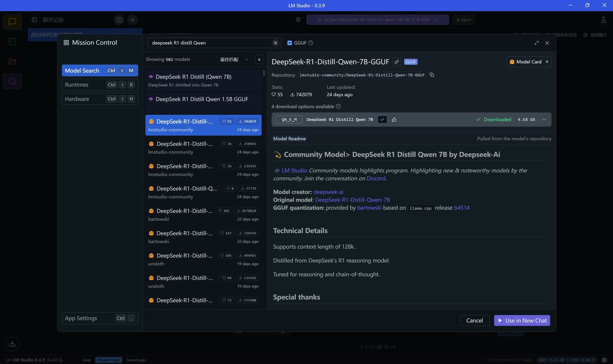Open the LM Studio link in readme
The width and height of the screenshot is (613, 364).
pyautogui.click(x=294, y=170)
